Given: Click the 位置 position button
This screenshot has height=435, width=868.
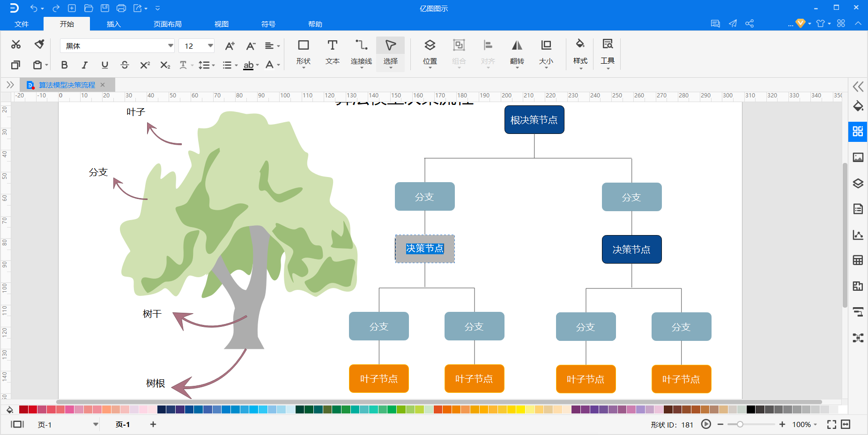Looking at the screenshot, I should 430,53.
